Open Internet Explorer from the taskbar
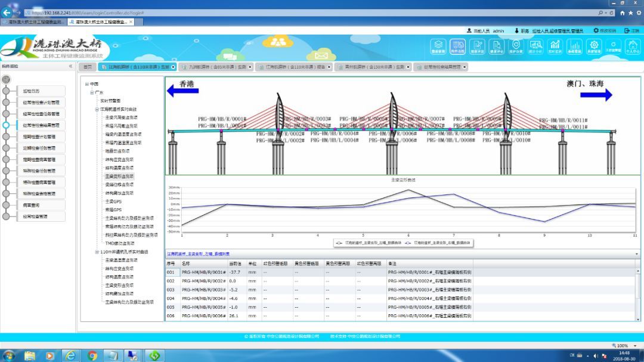This screenshot has height=362, width=644. click(x=70, y=355)
